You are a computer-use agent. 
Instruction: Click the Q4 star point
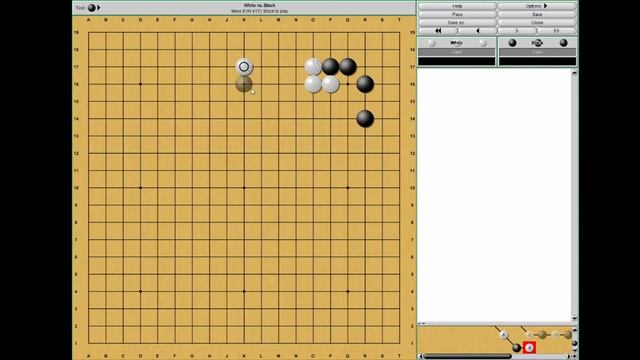coord(348,291)
